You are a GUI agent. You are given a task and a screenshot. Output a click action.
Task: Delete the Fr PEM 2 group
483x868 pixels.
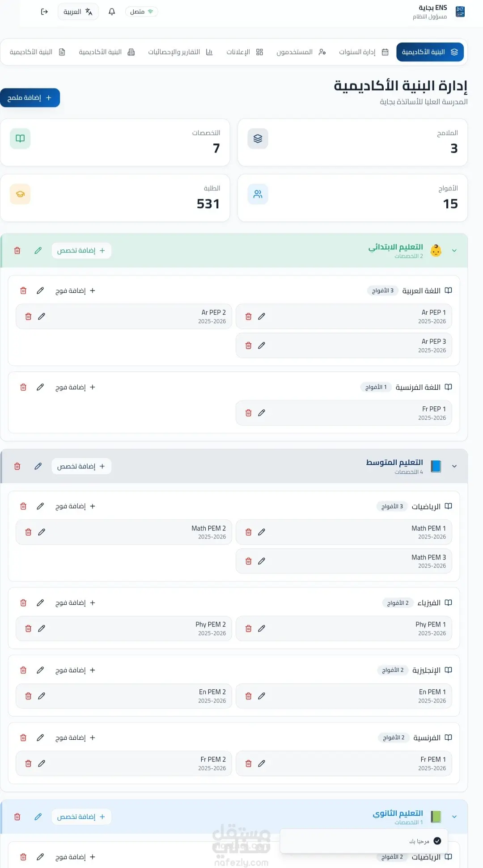click(x=28, y=763)
